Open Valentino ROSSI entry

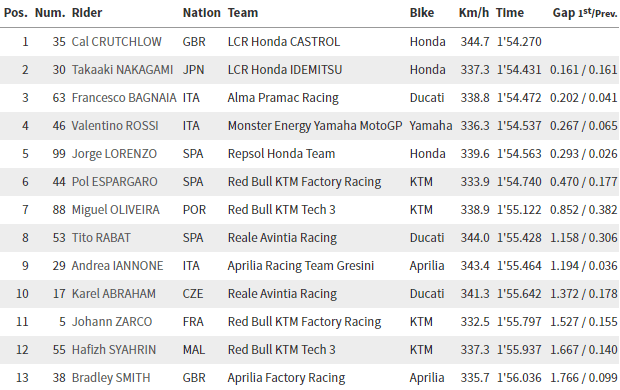coord(115,126)
